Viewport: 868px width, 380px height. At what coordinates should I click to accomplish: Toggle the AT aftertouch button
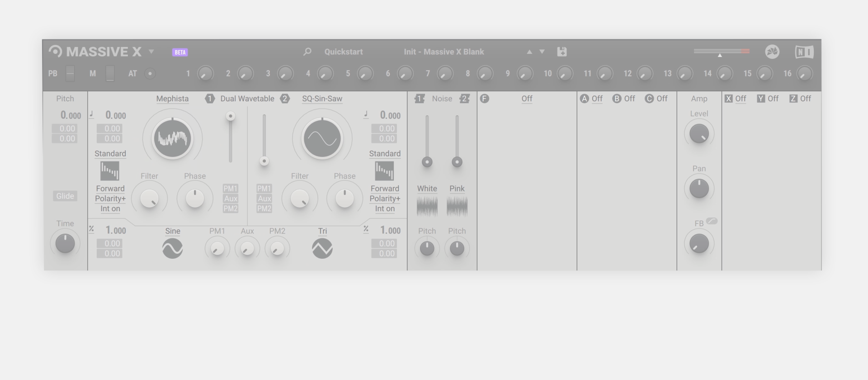tap(150, 73)
